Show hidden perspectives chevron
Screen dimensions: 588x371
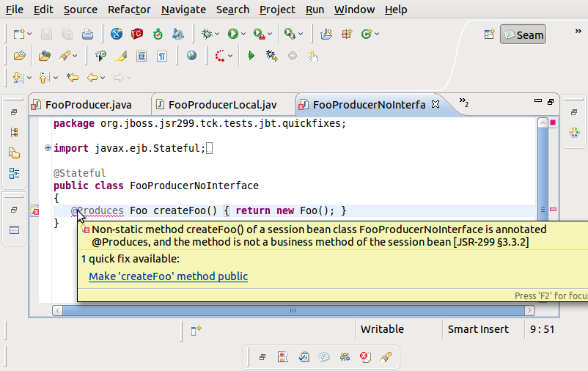[578, 32]
